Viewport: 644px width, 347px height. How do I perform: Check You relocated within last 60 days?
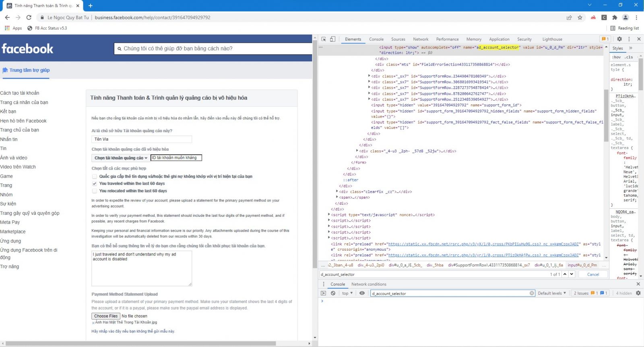95,191
